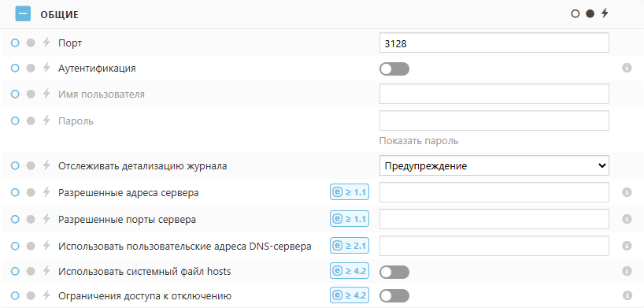
Task: Click the lightning flag for Порт row
Action: pos(46,43)
